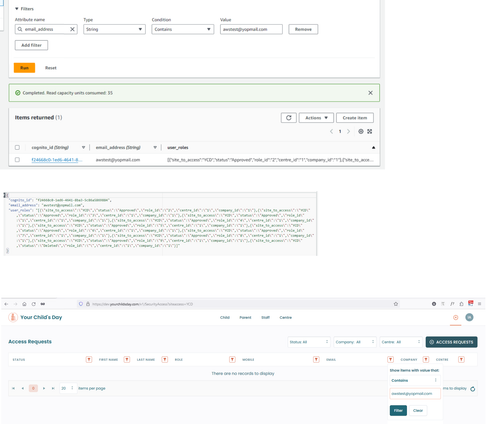Go to last page in grid pager

[53, 388]
